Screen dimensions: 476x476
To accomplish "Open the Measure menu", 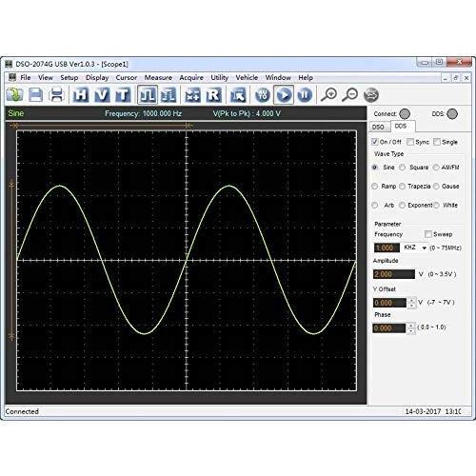I will [x=158, y=78].
